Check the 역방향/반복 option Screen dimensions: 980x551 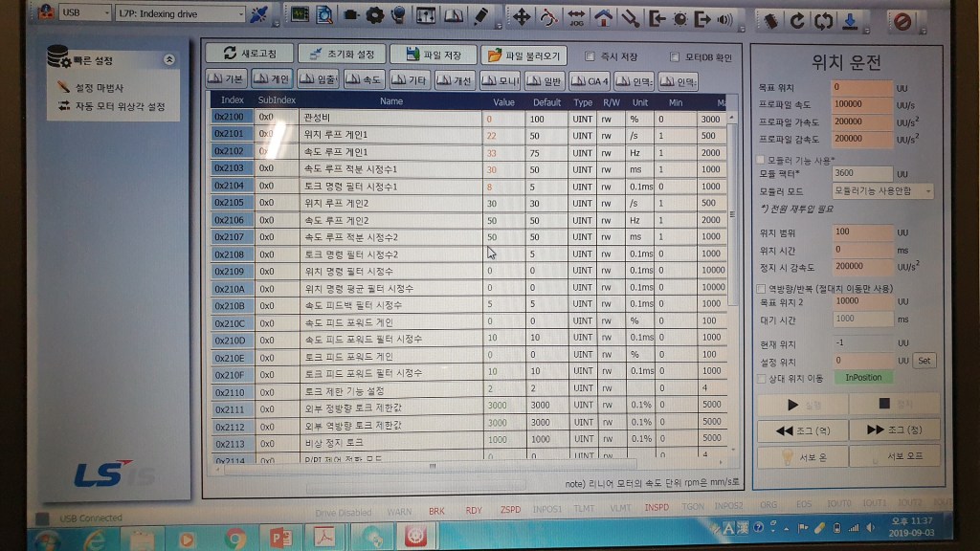coord(761,288)
